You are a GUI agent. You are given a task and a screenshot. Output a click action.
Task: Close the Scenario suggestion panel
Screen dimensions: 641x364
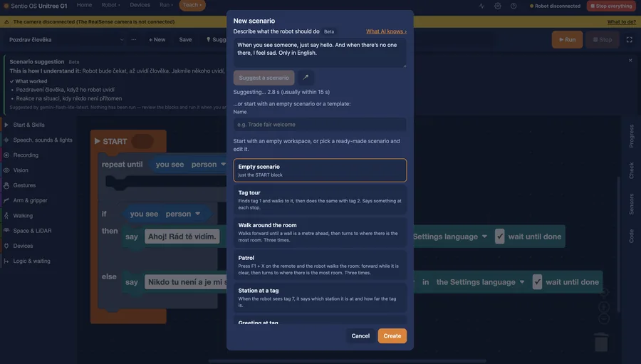tap(630, 61)
